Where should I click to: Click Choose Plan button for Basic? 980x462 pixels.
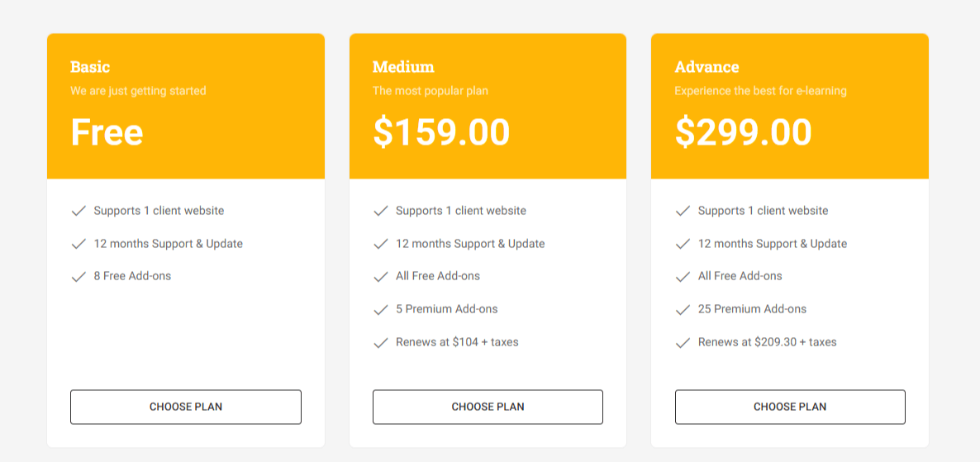click(x=186, y=407)
